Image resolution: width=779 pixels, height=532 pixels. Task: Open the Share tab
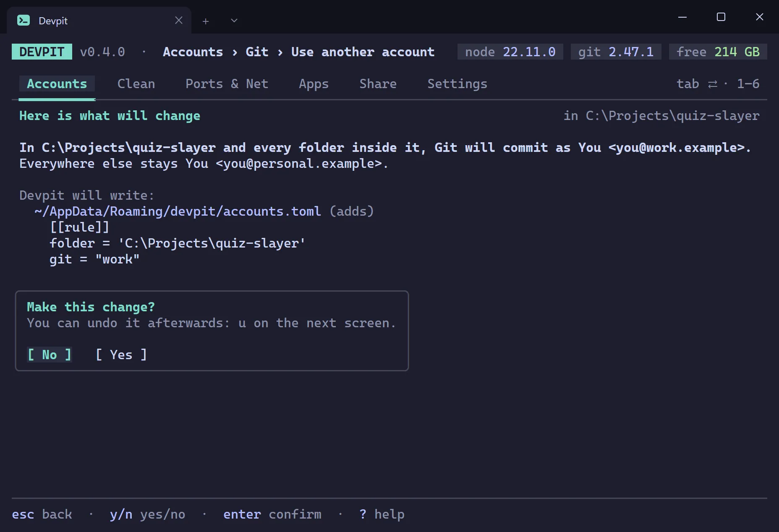click(x=378, y=84)
